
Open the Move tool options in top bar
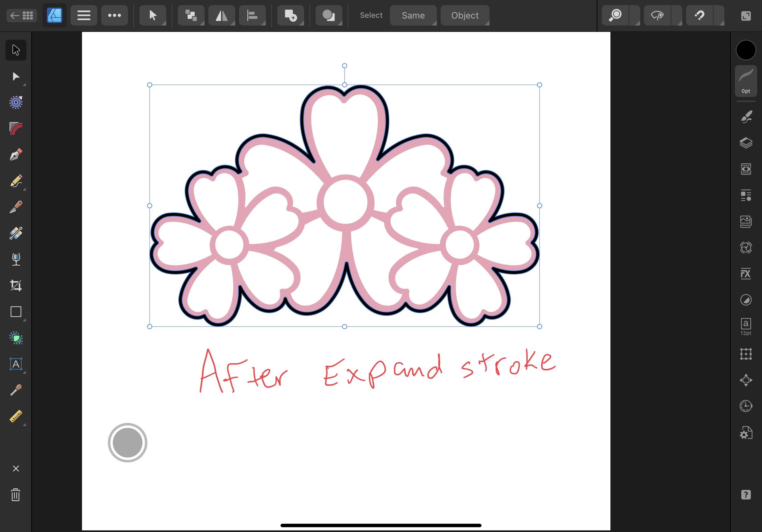click(x=153, y=15)
